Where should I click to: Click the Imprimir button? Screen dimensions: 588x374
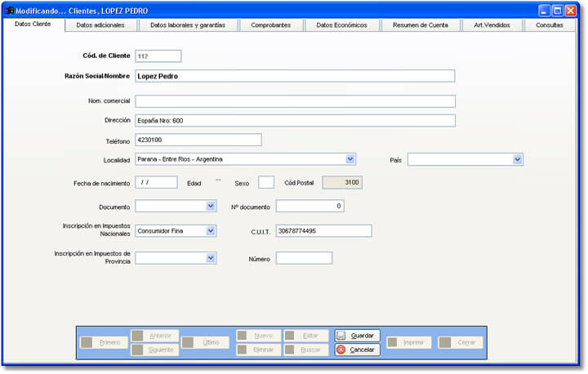409,342
